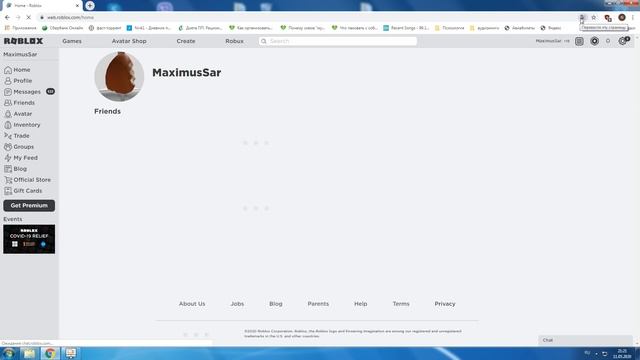The height and width of the screenshot is (360, 640).
Task: Bookmark this page with the star icon
Action: (594, 18)
